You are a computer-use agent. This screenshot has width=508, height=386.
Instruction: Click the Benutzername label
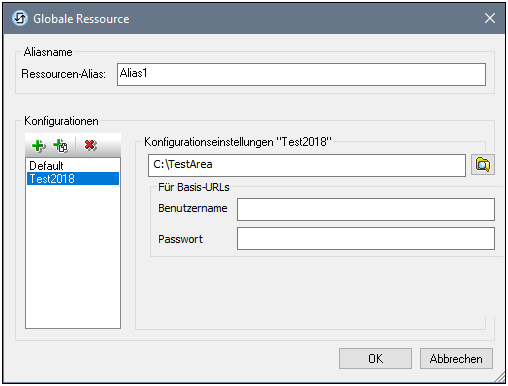pyautogui.click(x=193, y=208)
